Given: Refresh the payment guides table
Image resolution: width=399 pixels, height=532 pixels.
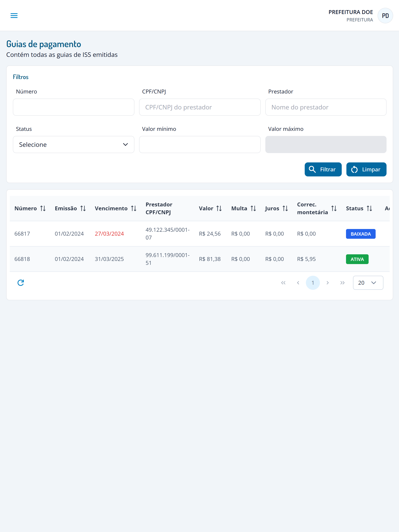Looking at the screenshot, I should [x=21, y=283].
